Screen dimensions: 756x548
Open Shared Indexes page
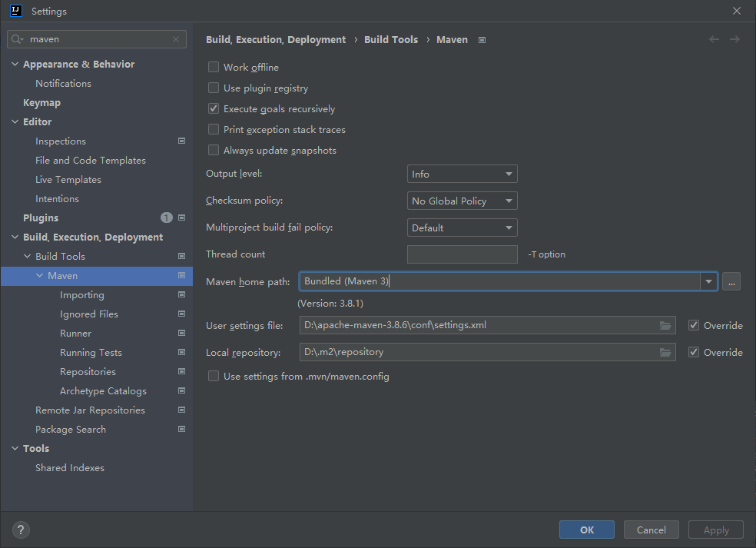(x=70, y=467)
